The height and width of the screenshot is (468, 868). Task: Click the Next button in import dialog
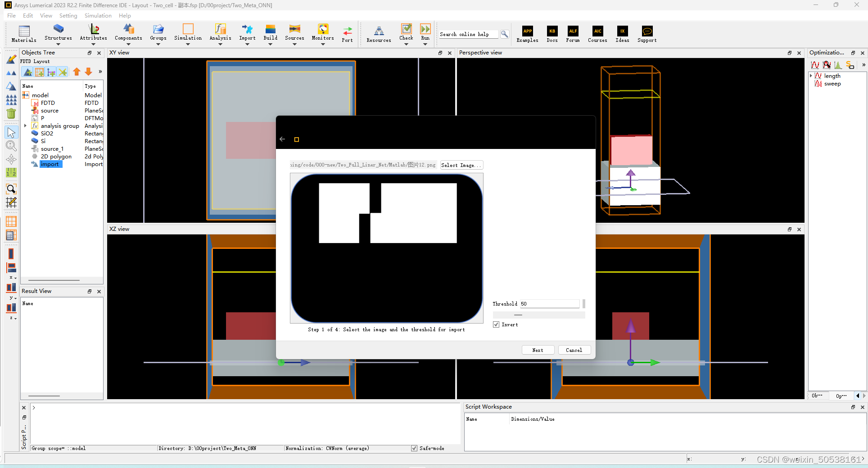pyautogui.click(x=538, y=350)
